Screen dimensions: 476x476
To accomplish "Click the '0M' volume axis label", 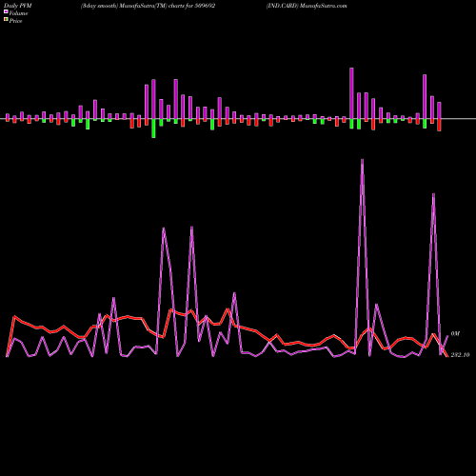I will coord(455,334).
